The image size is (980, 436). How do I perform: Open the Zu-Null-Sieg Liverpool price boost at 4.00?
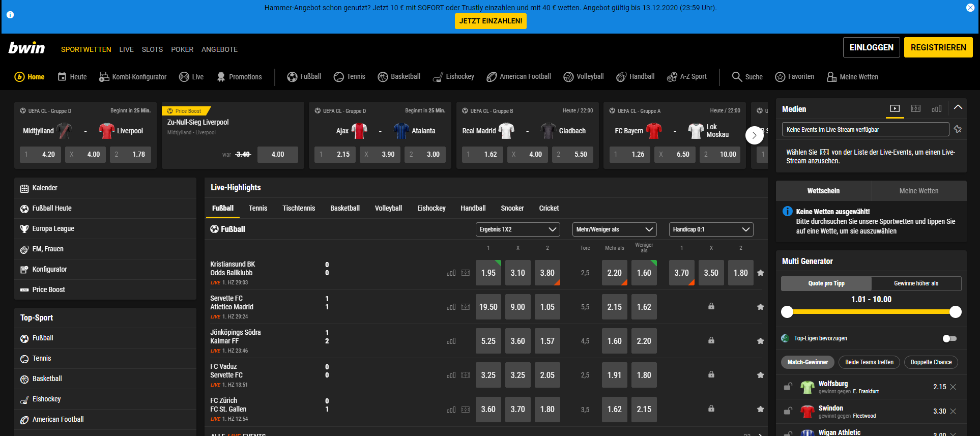tap(278, 154)
